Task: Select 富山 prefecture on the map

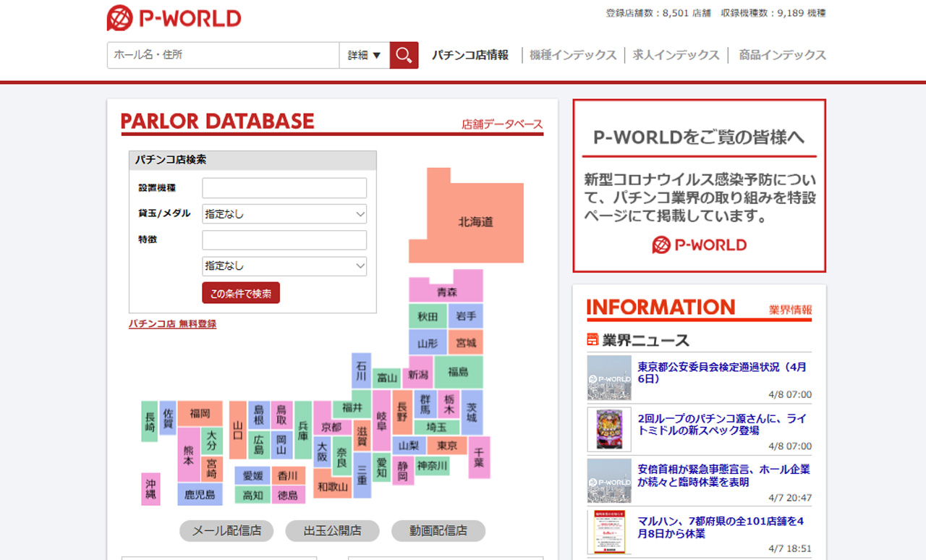Action: pyautogui.click(x=387, y=378)
